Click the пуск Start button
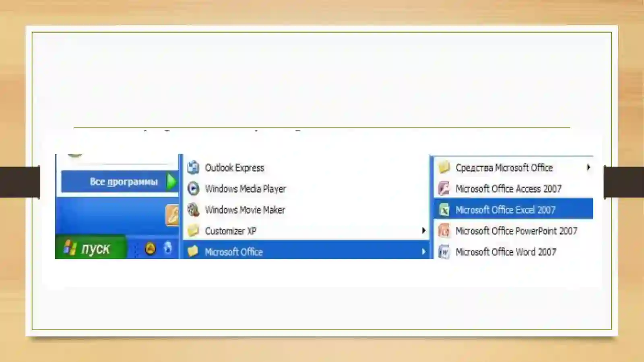This screenshot has width=644, height=362. pos(91,248)
